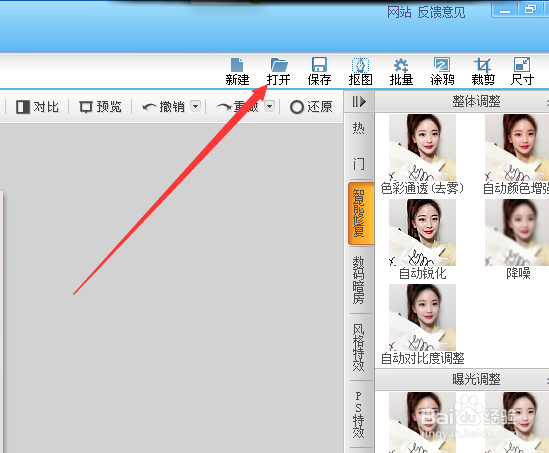This screenshot has height=453, width=549.
Task: Switch to the 风格特效 side tab
Action: pos(359,347)
